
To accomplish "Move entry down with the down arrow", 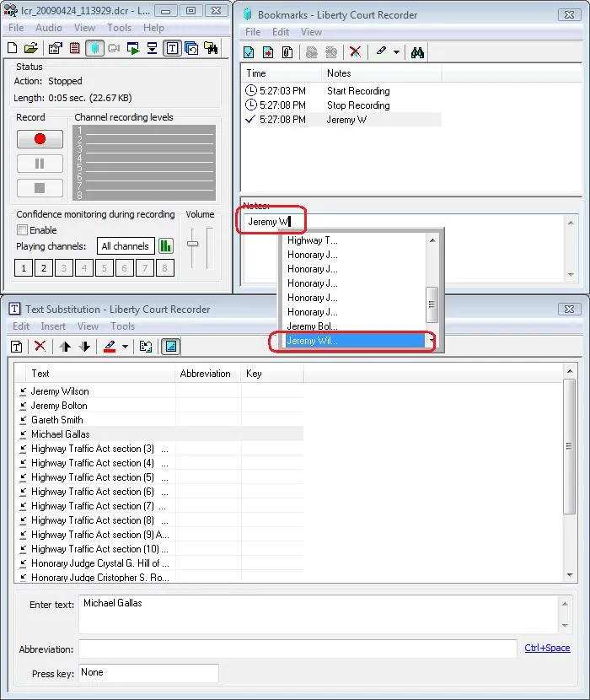I will coord(85,347).
